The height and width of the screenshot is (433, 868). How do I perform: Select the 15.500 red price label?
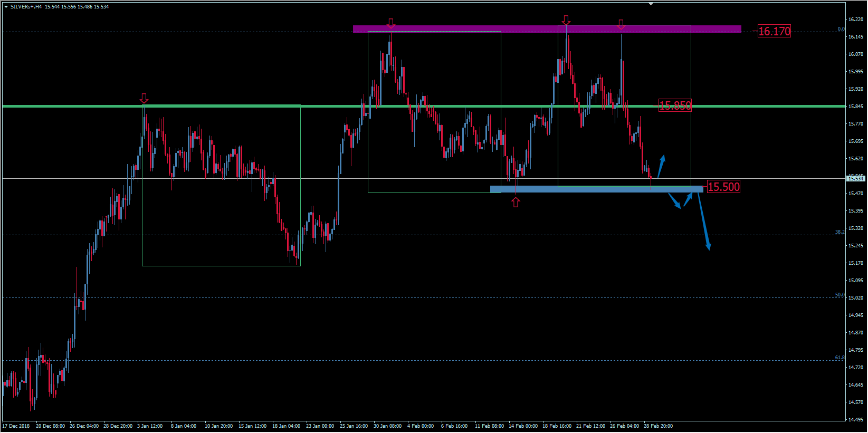coord(723,187)
